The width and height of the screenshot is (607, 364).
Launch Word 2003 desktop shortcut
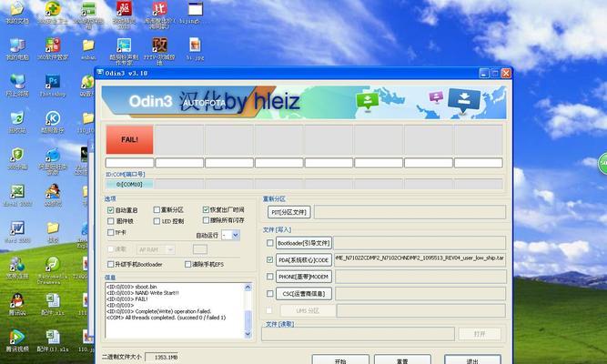pyautogui.click(x=17, y=228)
